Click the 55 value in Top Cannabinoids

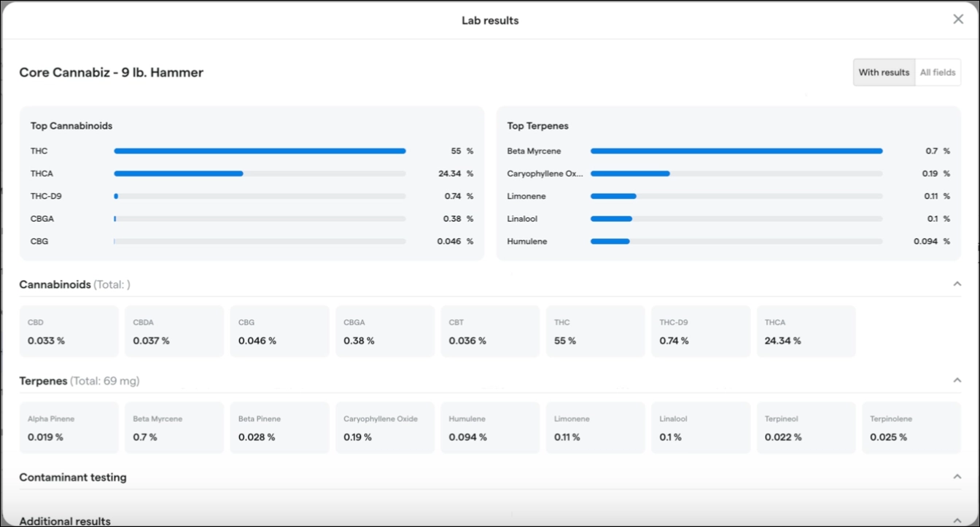click(x=456, y=151)
